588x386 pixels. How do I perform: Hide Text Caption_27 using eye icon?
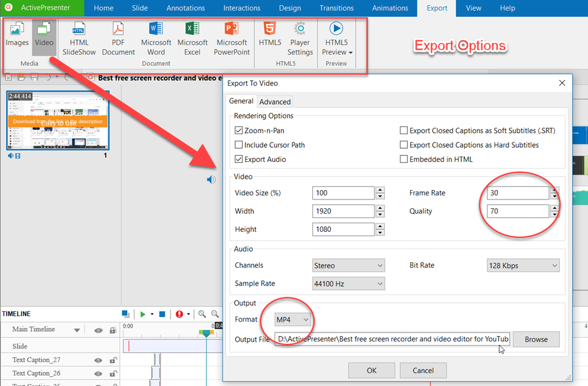click(98, 360)
